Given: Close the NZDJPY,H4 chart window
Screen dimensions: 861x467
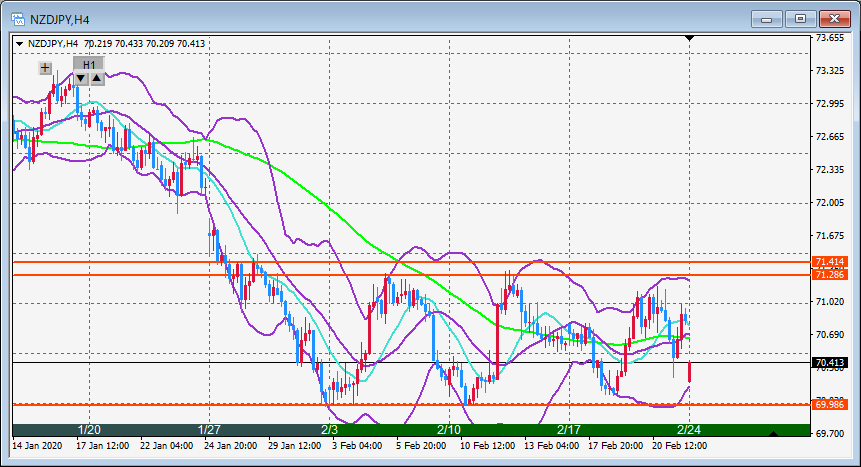Looking at the screenshot, I should (x=834, y=19).
